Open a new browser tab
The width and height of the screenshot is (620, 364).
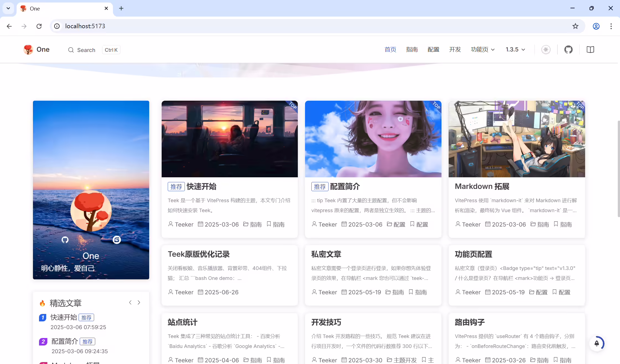pos(121,8)
